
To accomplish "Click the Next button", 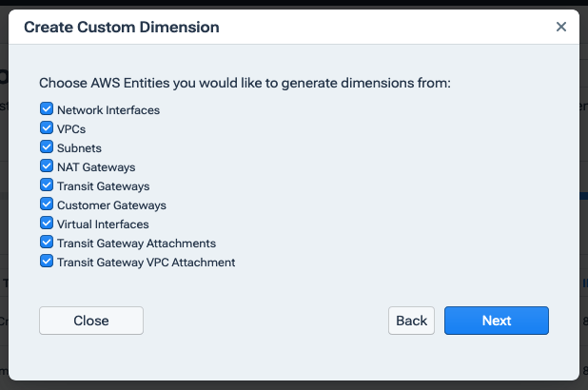I will (496, 321).
